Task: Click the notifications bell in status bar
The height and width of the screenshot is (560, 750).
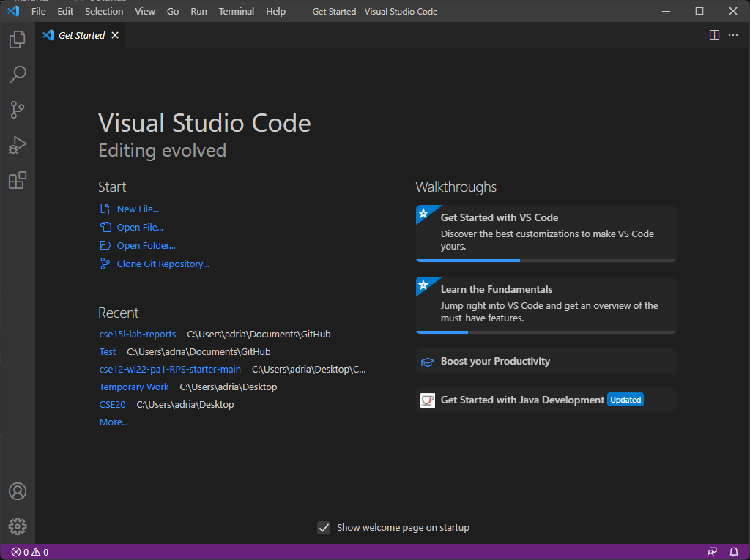Action: pos(733,552)
